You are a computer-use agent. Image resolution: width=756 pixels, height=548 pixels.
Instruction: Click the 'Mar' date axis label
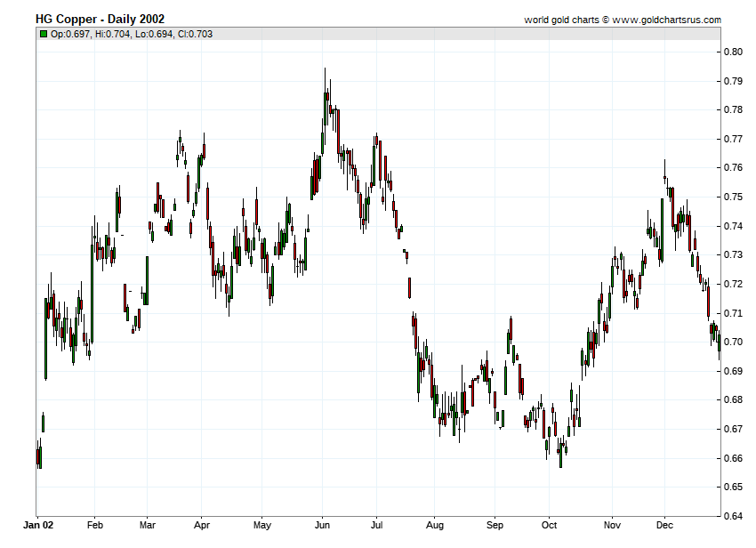(148, 525)
